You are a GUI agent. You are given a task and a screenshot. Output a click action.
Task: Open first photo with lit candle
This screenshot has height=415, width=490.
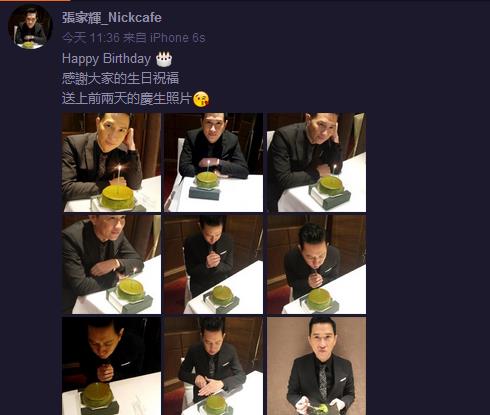[x=111, y=162]
